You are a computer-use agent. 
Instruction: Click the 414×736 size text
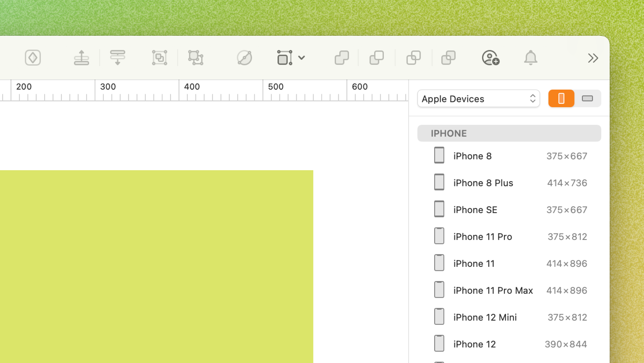pyautogui.click(x=567, y=183)
